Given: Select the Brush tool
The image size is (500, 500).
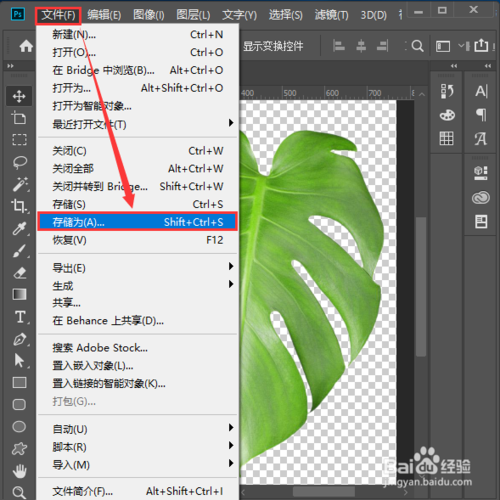Looking at the screenshot, I should coord(19,251).
